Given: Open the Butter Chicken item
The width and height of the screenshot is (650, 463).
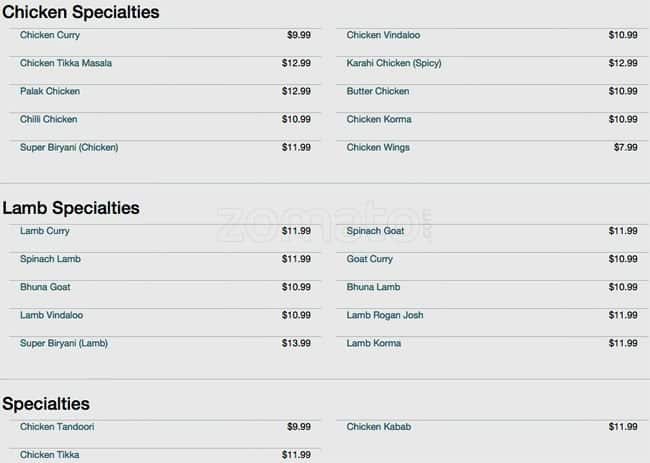Looking at the screenshot, I should (x=378, y=92).
